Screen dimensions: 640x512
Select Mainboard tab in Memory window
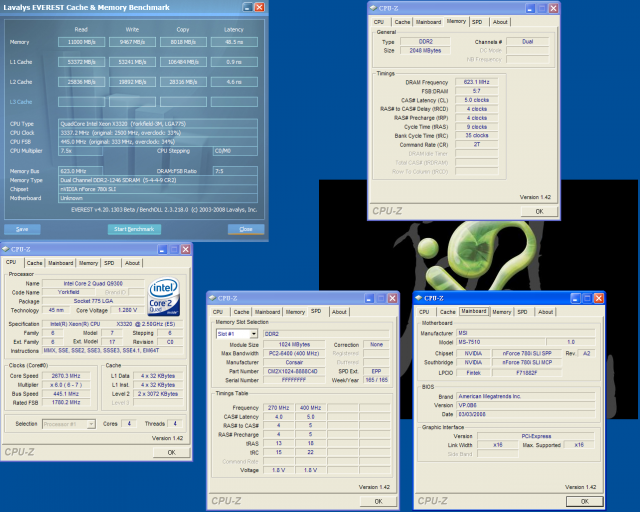click(x=429, y=22)
